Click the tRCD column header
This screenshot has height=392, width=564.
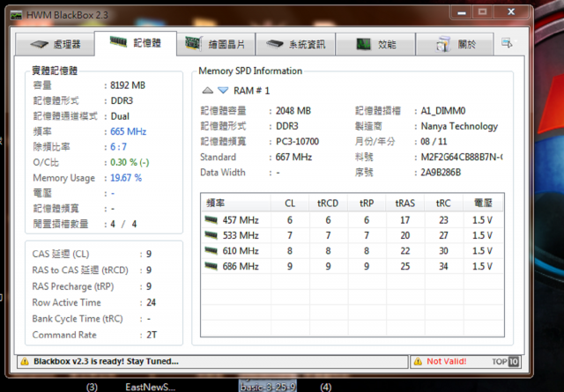(x=328, y=203)
